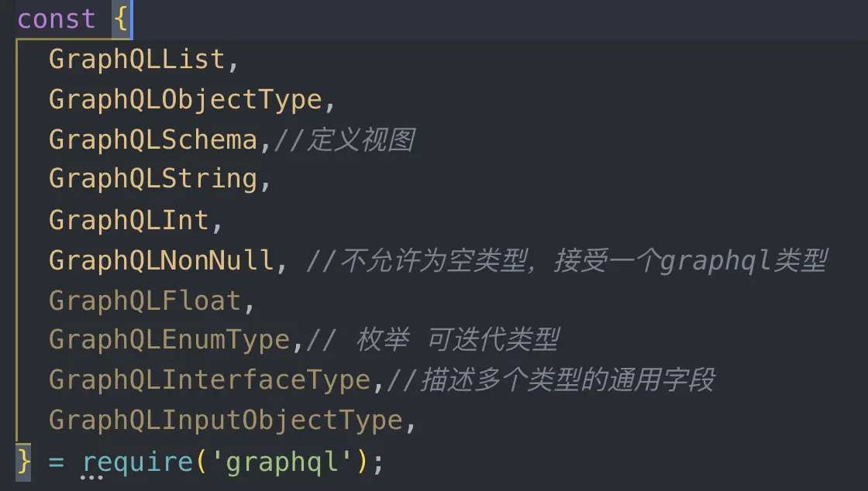
Task: Click the const keyword
Action: coord(56,19)
